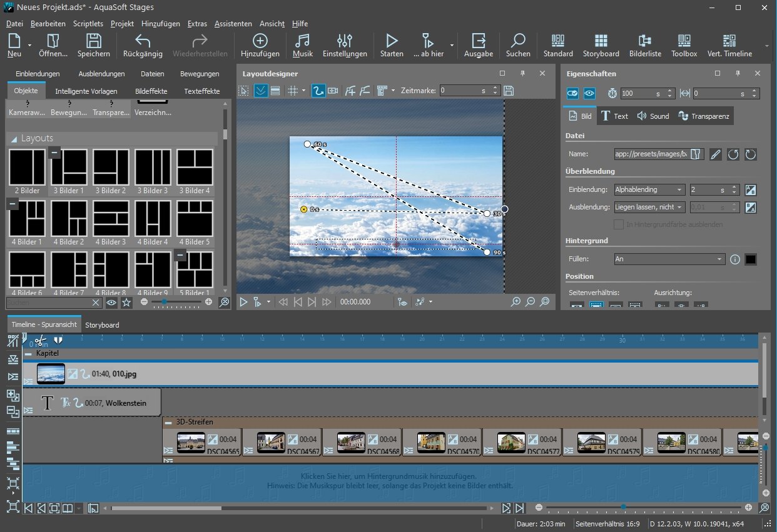777x532 pixels.
Task: Click the Bilderliste toolbar icon
Action: pos(645,46)
